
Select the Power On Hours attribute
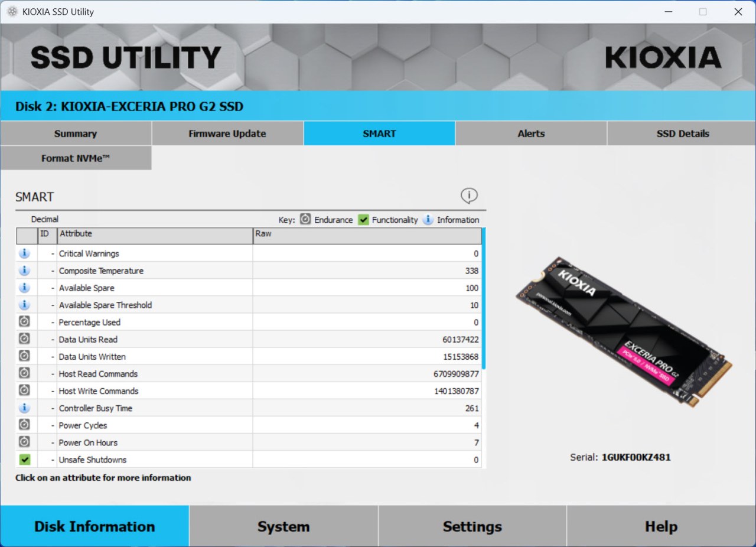coord(88,442)
